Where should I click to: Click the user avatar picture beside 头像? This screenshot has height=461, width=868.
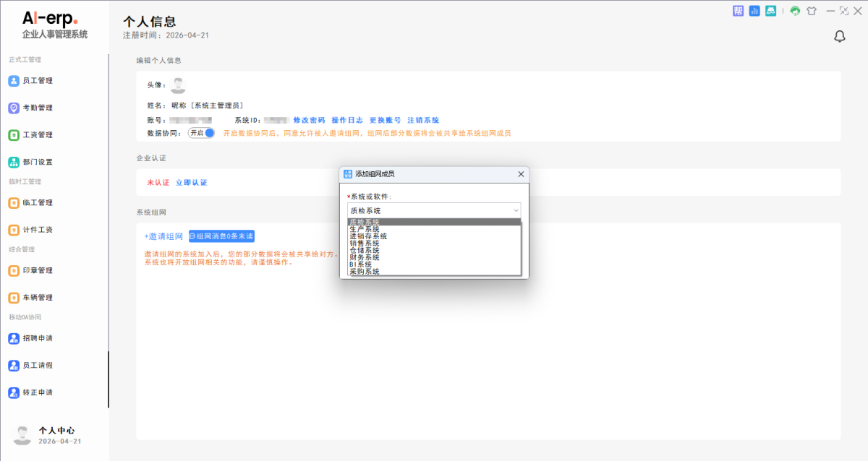pyautogui.click(x=178, y=85)
